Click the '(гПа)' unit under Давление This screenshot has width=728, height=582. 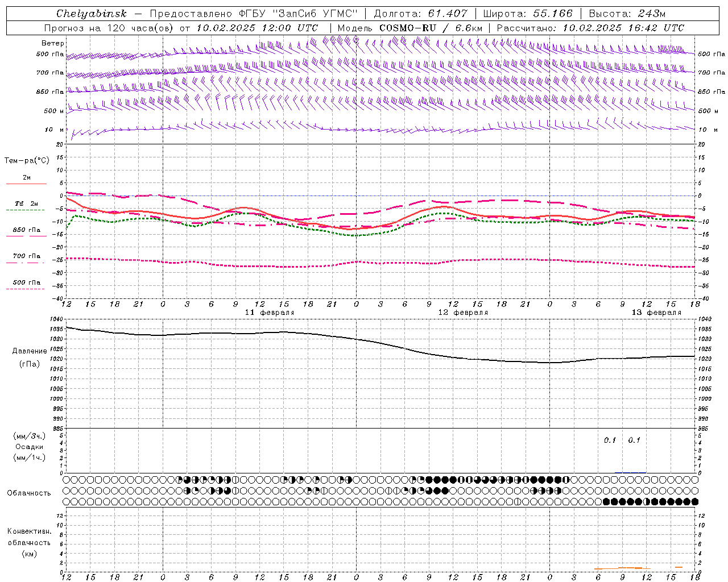click(x=30, y=364)
